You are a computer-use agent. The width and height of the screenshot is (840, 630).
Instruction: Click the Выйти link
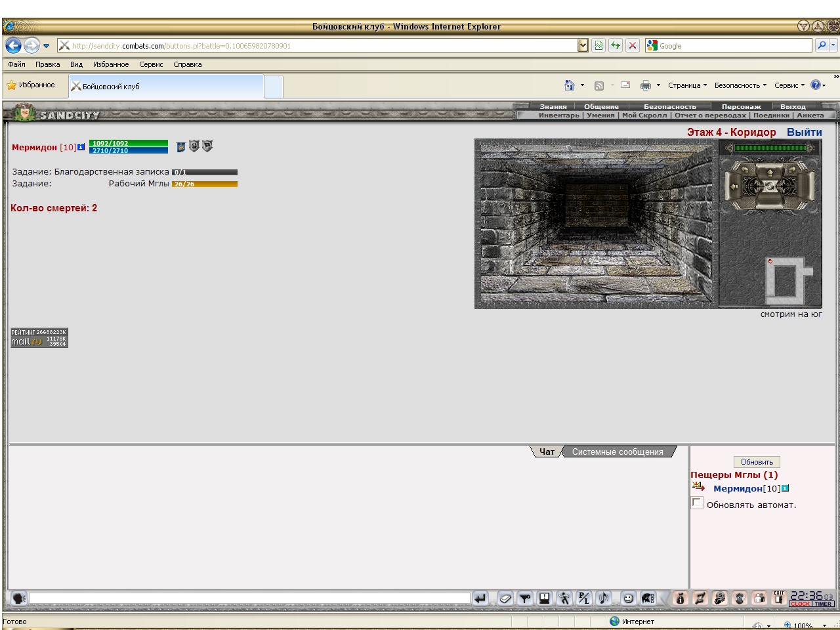(x=805, y=132)
